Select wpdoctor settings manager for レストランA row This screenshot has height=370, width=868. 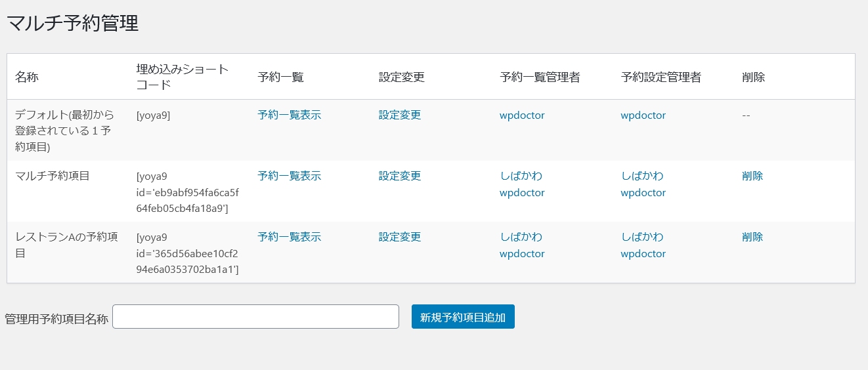coord(643,254)
